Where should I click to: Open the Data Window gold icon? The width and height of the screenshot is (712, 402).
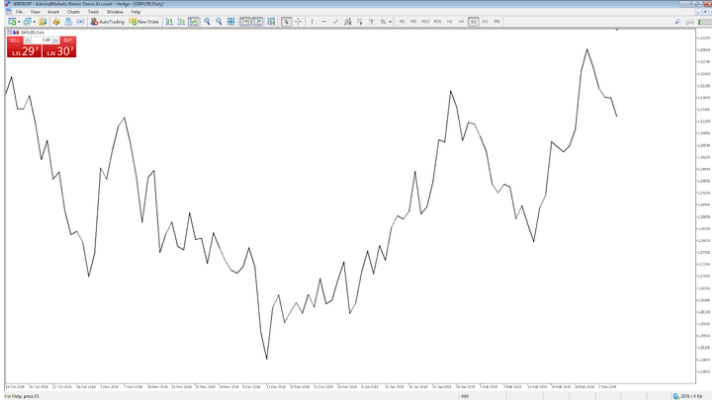tap(56, 22)
